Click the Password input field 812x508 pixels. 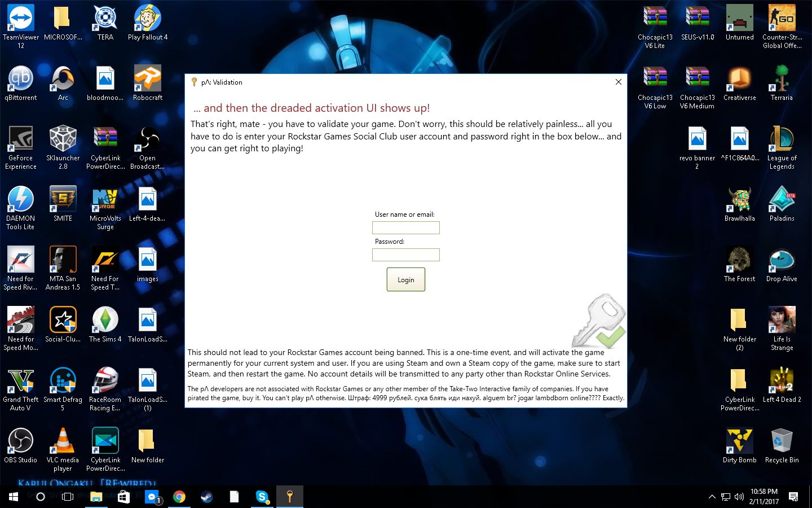pyautogui.click(x=405, y=255)
